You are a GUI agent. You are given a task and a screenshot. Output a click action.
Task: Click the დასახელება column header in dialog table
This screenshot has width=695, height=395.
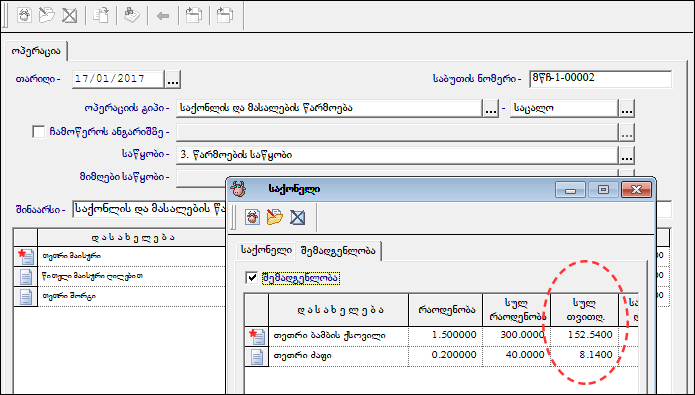click(339, 310)
